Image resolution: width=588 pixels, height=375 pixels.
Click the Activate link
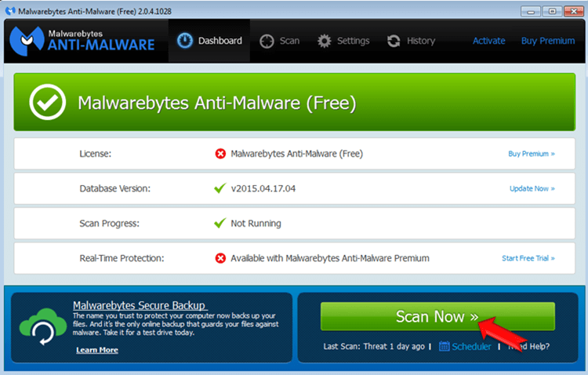(x=488, y=41)
